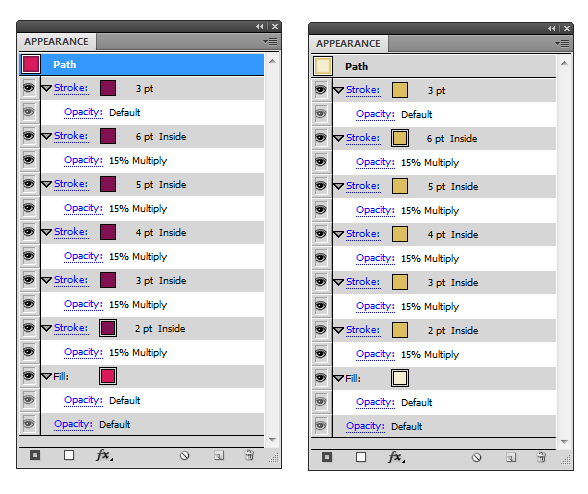Viewport: 588px width, 494px height.
Task: Collapse the 4 pt Inside stroke in right panel
Action: 338,234
